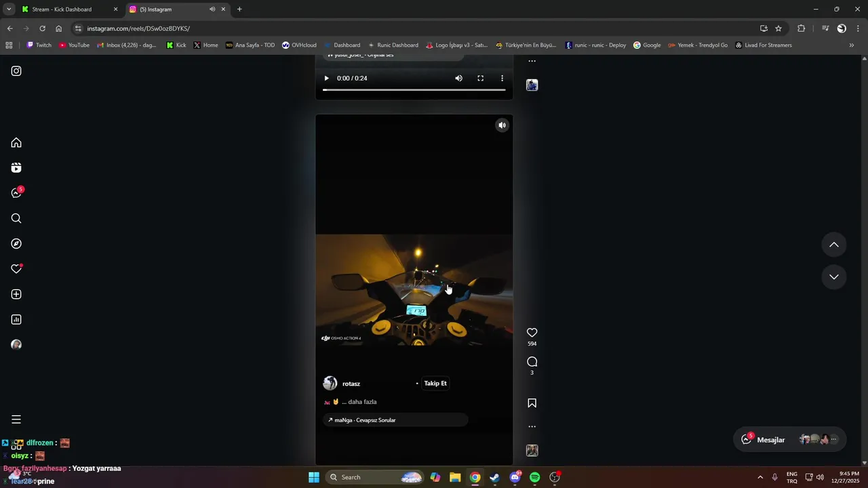This screenshot has width=868, height=488.
Task: Open the Extensions puzzle icon
Action: tap(802, 28)
